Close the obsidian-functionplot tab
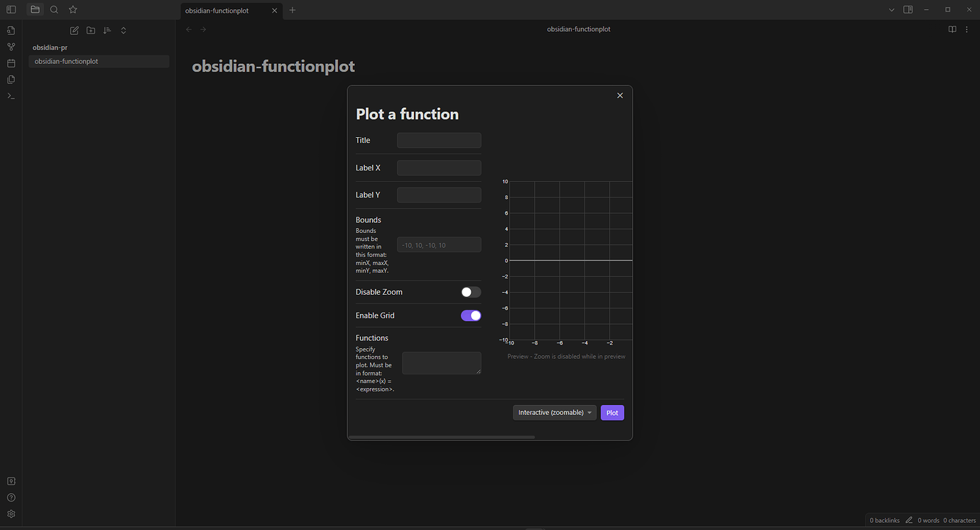 tap(274, 11)
